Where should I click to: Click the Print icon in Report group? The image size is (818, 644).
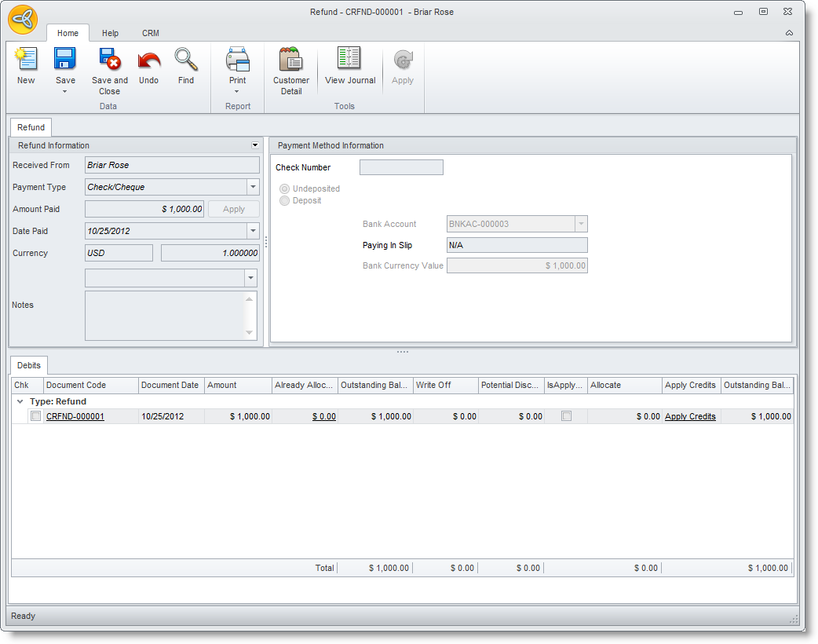pyautogui.click(x=237, y=60)
